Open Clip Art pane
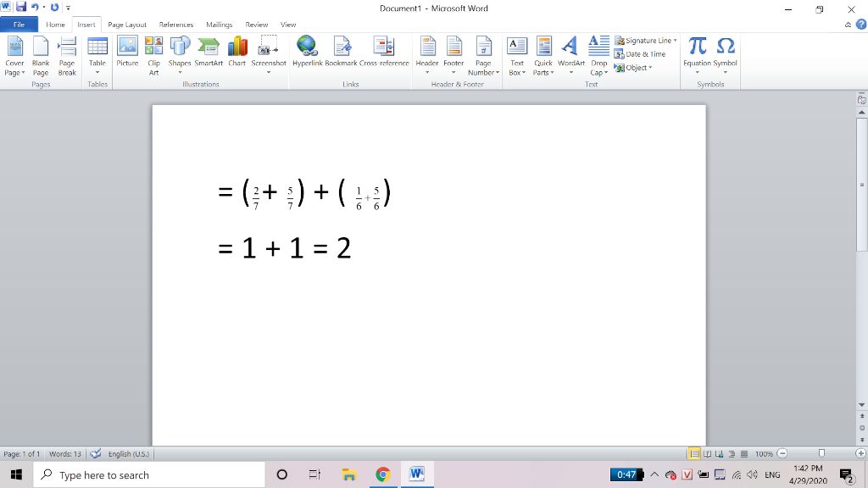The height and width of the screenshot is (488, 868). (153, 57)
